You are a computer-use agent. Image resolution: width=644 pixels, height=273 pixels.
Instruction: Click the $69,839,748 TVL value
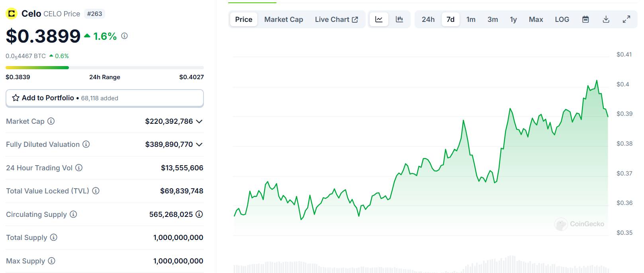pyautogui.click(x=182, y=191)
